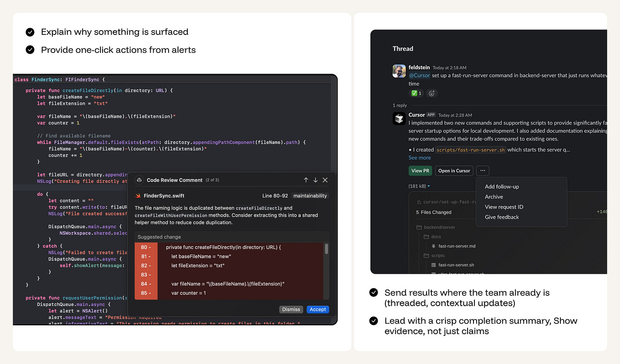Click the robot icon in Code Review Comment header
This screenshot has width=620, height=364.
point(139,180)
